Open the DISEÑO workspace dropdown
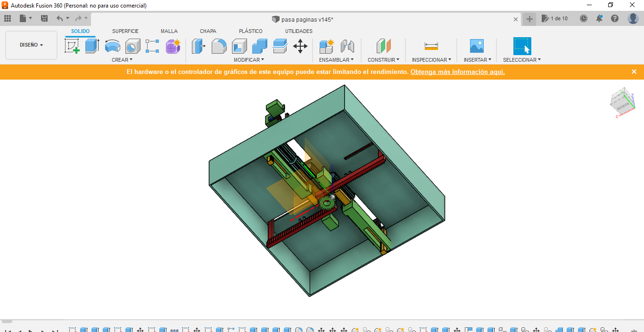This screenshot has width=644, height=332. coord(31,45)
